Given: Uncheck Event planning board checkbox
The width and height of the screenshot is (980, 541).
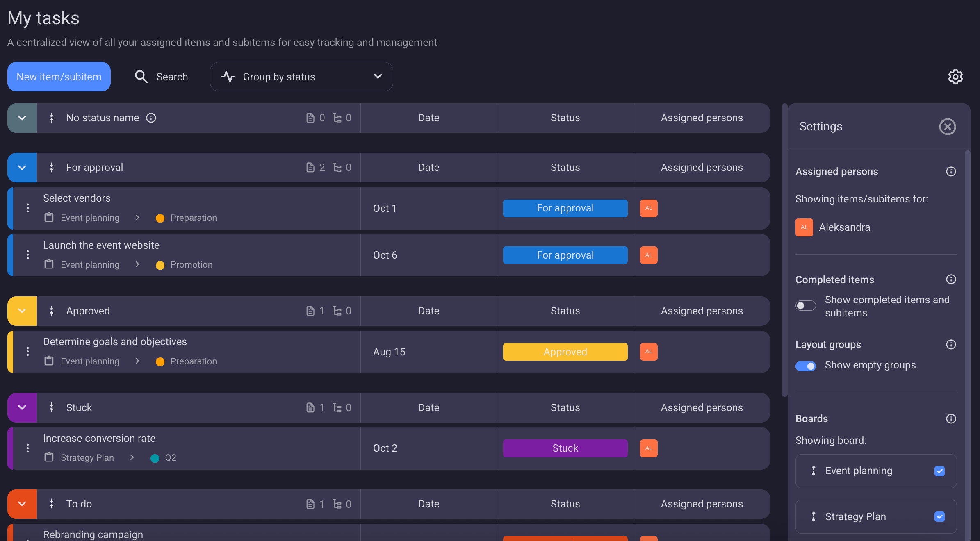Looking at the screenshot, I should coord(939,471).
